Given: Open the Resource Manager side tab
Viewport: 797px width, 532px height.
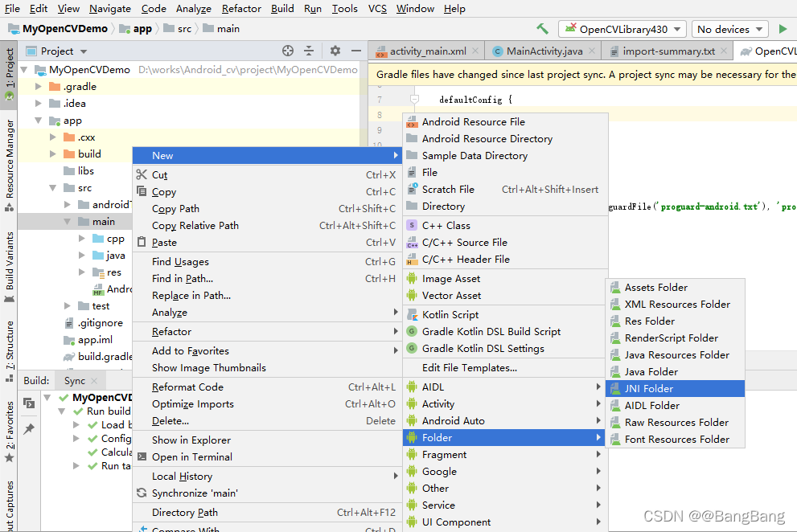Looking at the screenshot, I should tap(9, 165).
